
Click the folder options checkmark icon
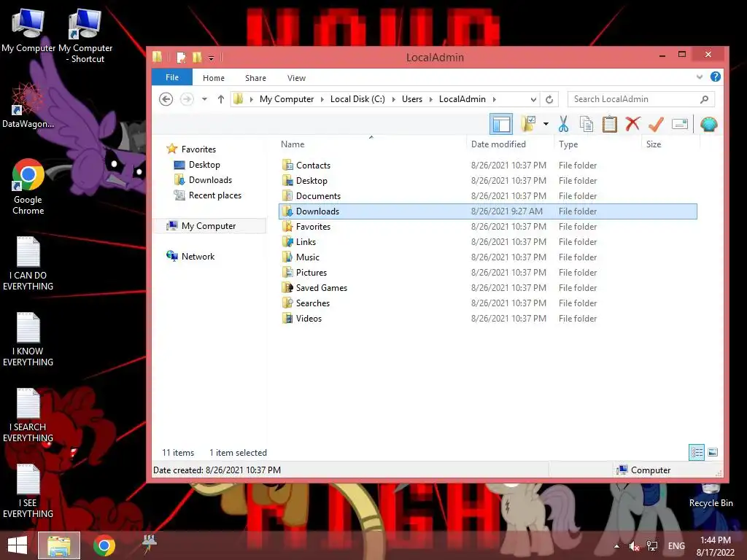pyautogui.click(x=528, y=124)
